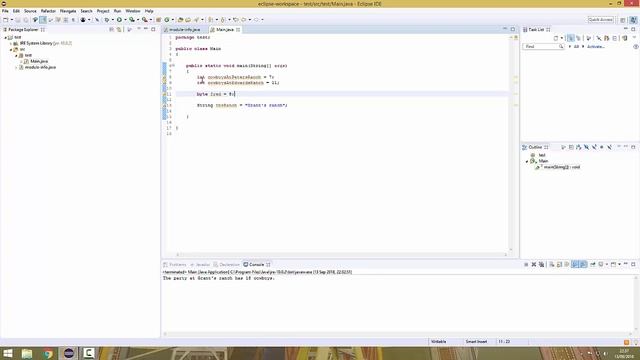Screen dimensions: 640x360
Task: Expand JRE System Library node
Action: tap(11, 43)
